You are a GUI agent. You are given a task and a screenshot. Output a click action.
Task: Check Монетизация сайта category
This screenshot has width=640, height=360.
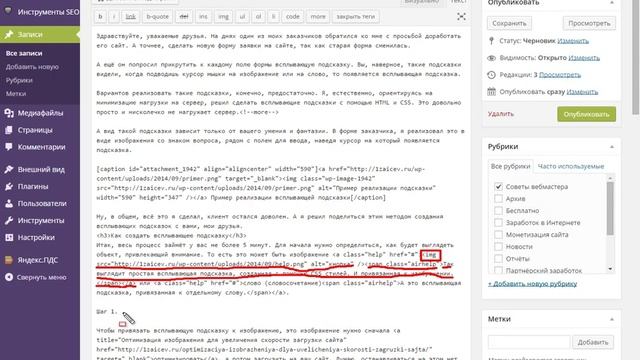click(498, 235)
